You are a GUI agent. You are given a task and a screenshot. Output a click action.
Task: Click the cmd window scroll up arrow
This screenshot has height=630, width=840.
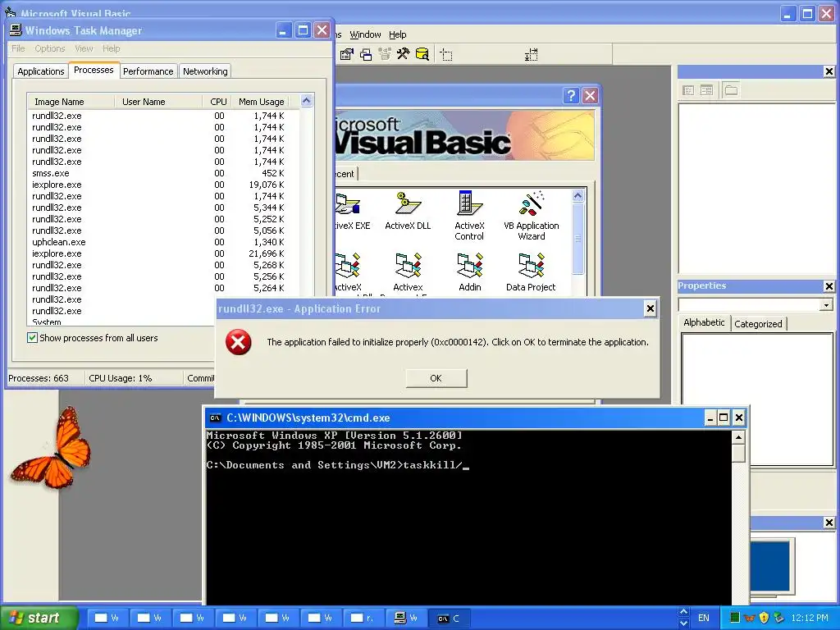tap(739, 438)
